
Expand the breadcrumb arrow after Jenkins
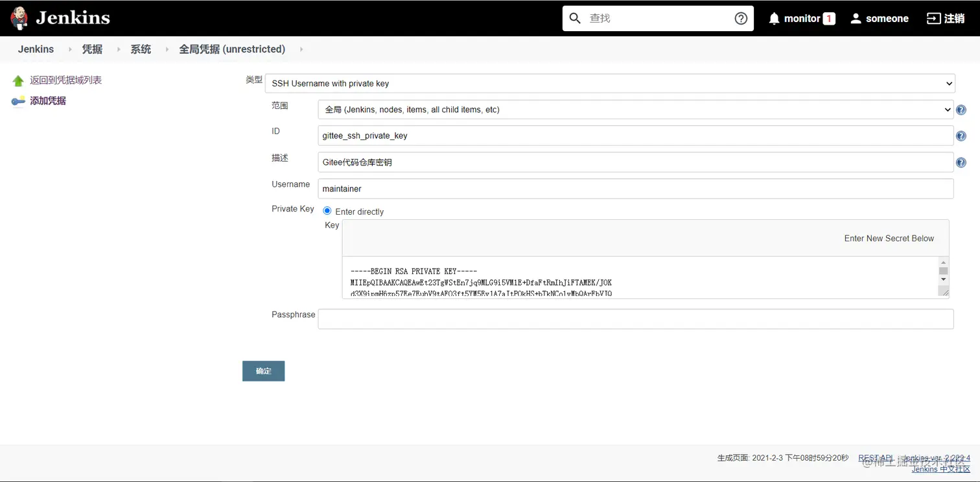point(70,49)
